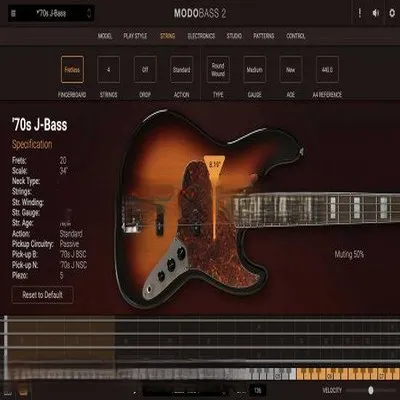
Task: Switch to the CONTROL tab
Action: [296, 36]
